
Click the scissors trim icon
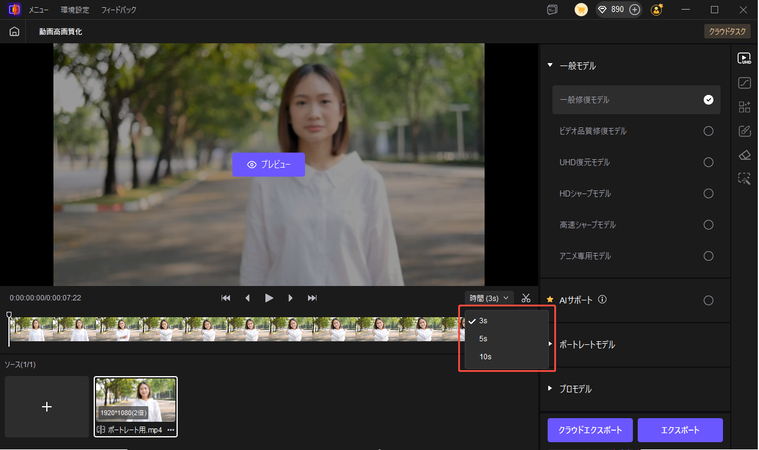pyautogui.click(x=526, y=298)
